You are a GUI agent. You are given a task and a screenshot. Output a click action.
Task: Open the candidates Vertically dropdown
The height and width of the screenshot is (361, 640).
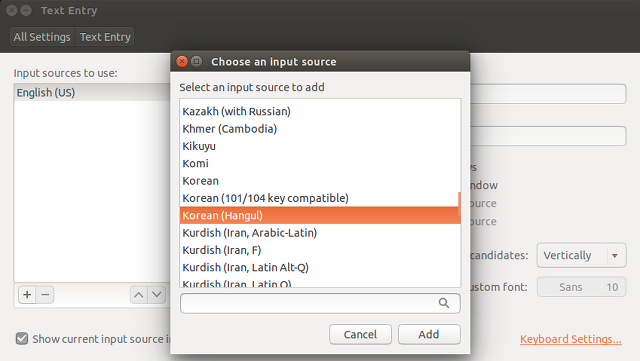(581, 256)
